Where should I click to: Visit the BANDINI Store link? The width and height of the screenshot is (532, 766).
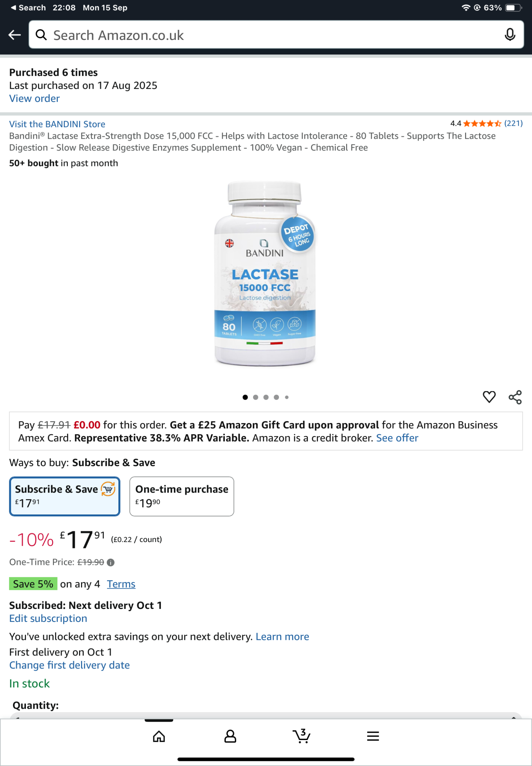(x=57, y=124)
